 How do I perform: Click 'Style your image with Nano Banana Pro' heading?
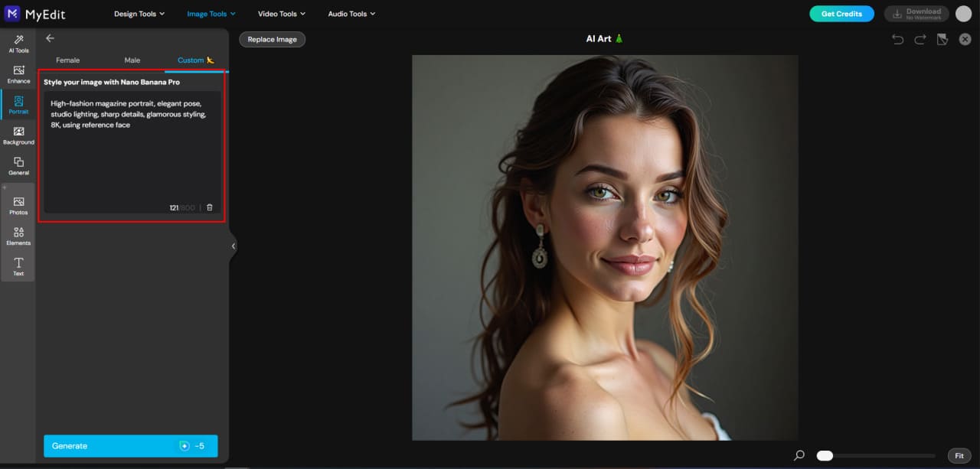pyautogui.click(x=112, y=82)
